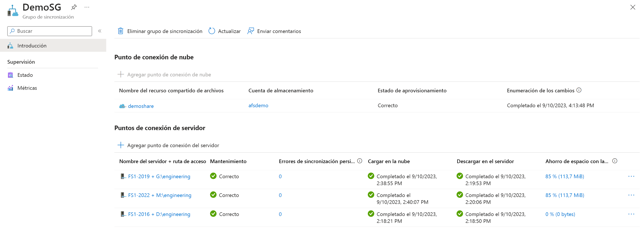Click the Enviar comentarios feedback icon
This screenshot has height=230, width=644.
coord(251,31)
